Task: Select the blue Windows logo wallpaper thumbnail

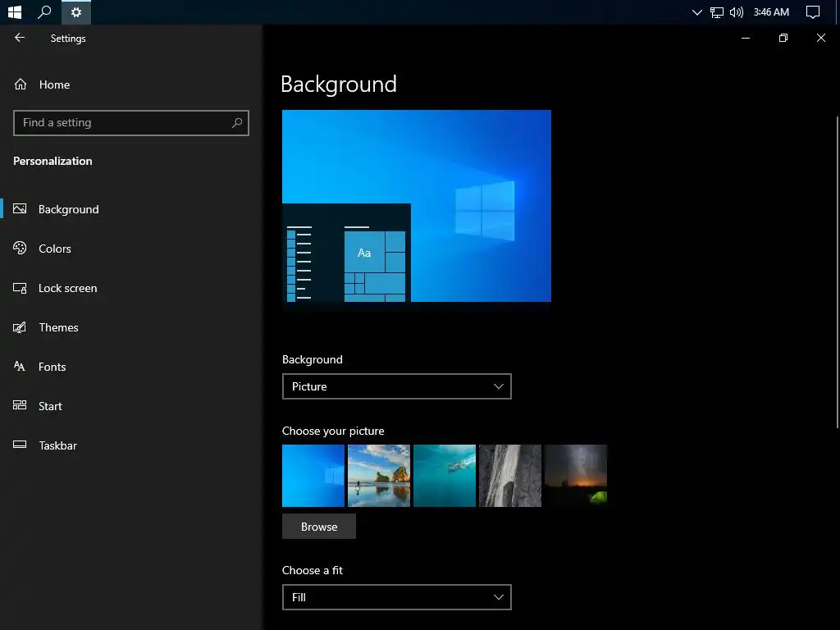Action: pyautogui.click(x=313, y=476)
